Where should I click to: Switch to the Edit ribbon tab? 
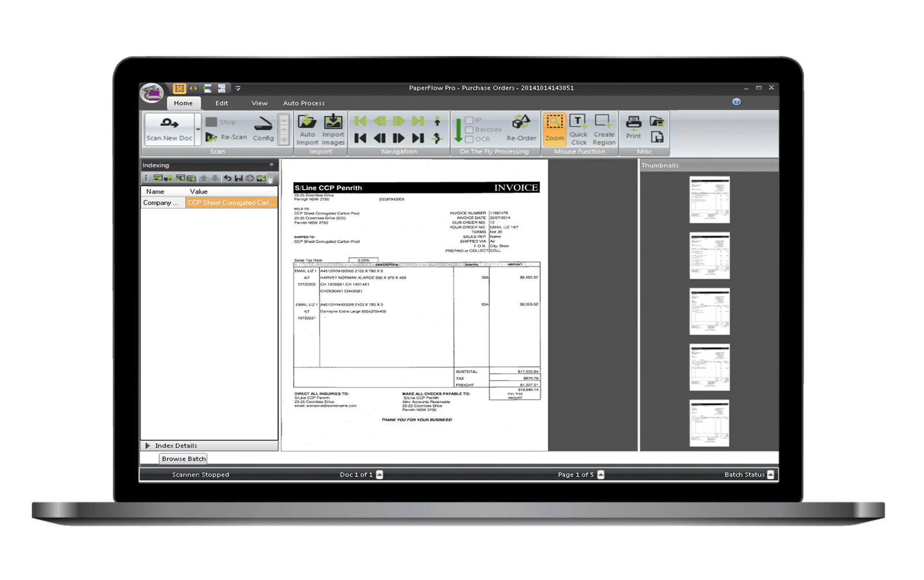[x=222, y=103]
